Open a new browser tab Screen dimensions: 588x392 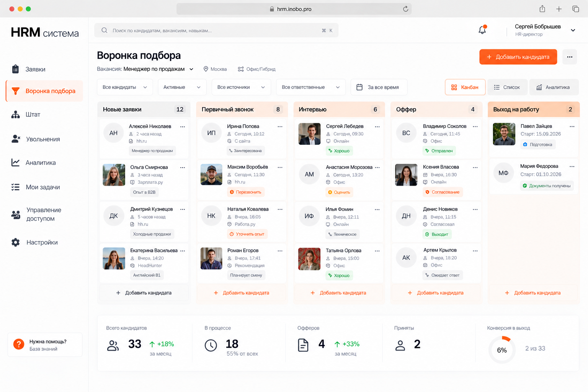click(x=559, y=9)
